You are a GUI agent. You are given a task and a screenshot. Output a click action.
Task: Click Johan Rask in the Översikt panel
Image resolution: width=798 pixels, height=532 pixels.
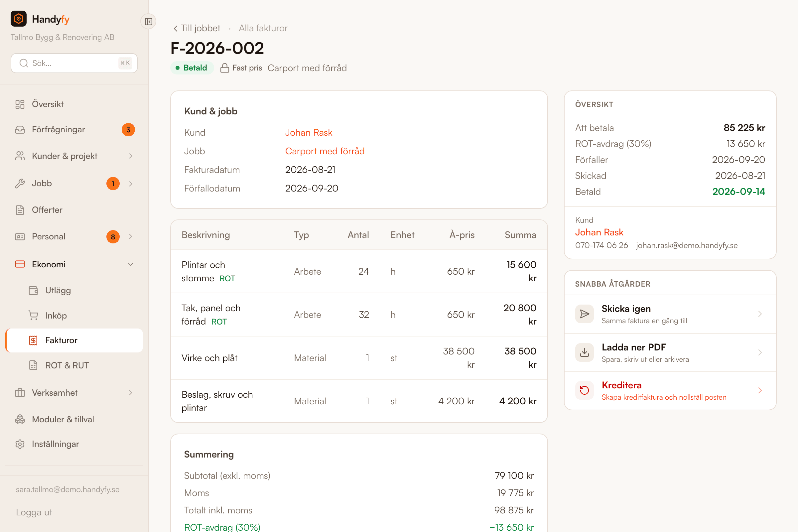click(x=599, y=232)
